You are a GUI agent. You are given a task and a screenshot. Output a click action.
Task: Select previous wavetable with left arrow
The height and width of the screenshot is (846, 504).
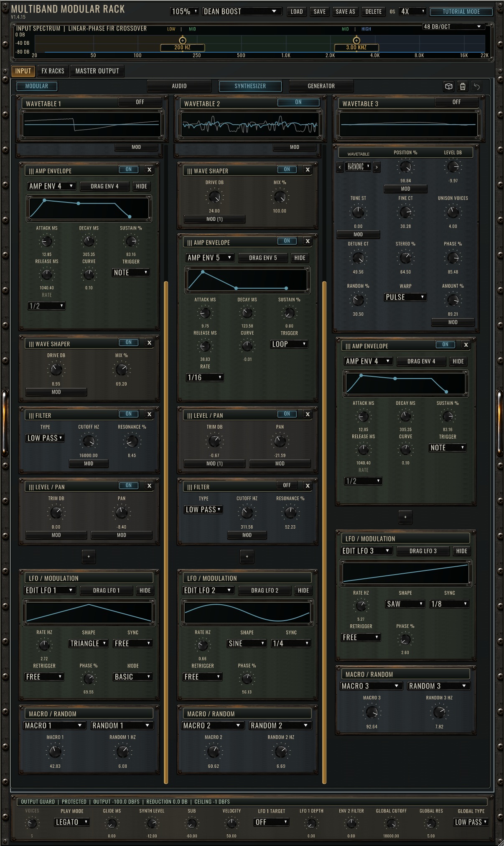tap(340, 167)
